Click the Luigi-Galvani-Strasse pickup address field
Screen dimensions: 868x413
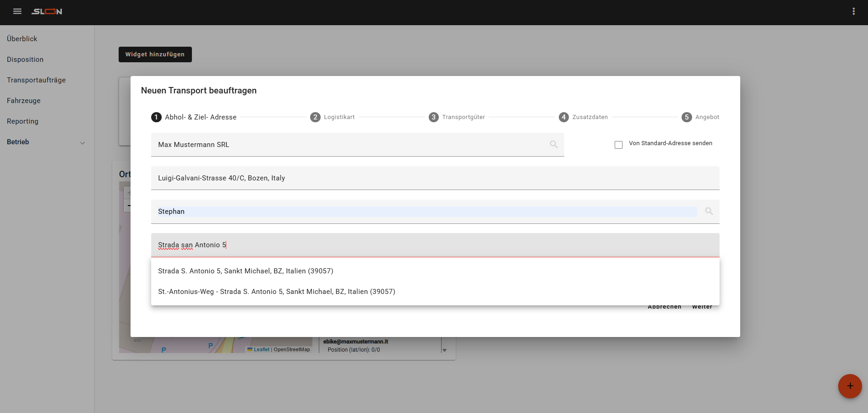(434, 178)
